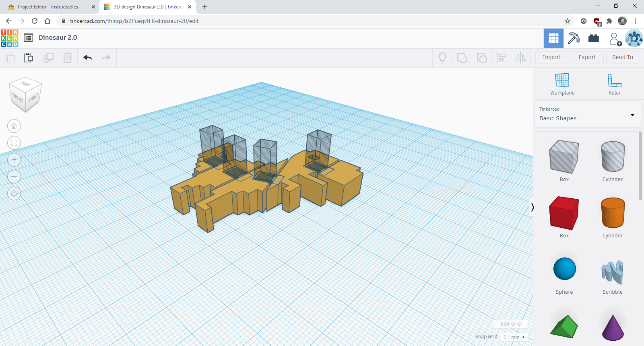644x346 pixels.
Task: Click the Ungroup shapes icon
Action: (482, 58)
